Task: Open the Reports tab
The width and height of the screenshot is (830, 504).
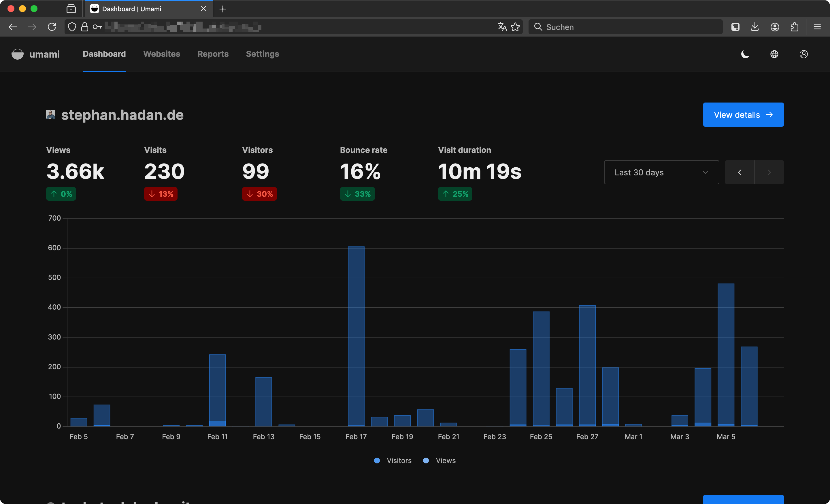Action: tap(213, 54)
